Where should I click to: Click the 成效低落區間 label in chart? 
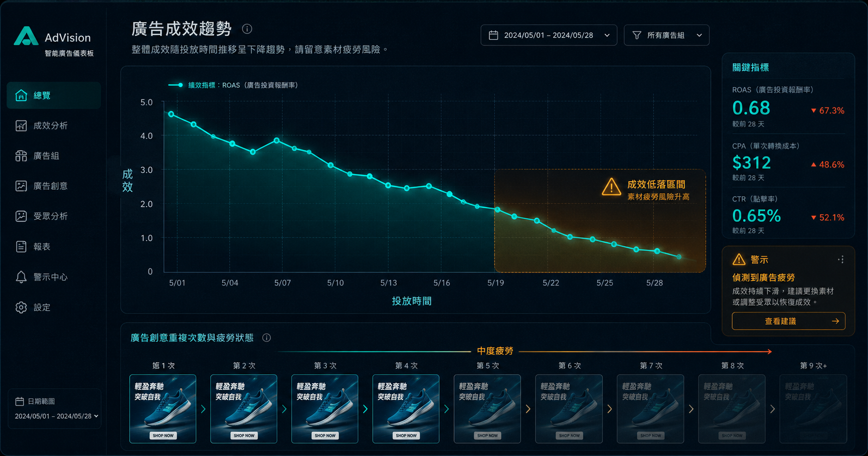click(656, 185)
